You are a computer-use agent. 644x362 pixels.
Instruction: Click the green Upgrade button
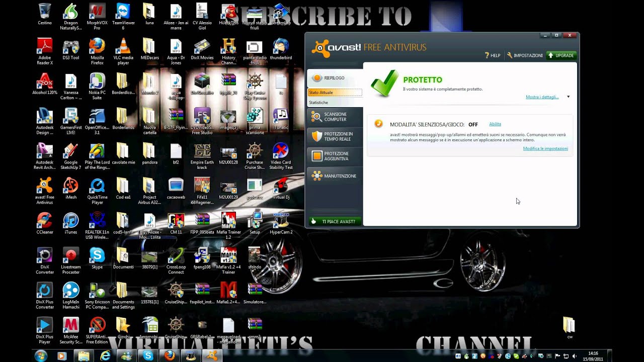point(561,55)
